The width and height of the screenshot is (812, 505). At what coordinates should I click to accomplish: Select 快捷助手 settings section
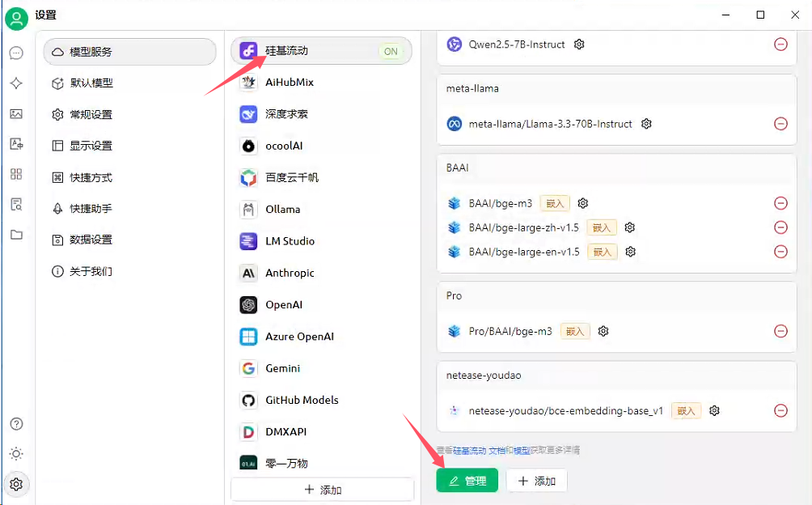[x=130, y=209]
